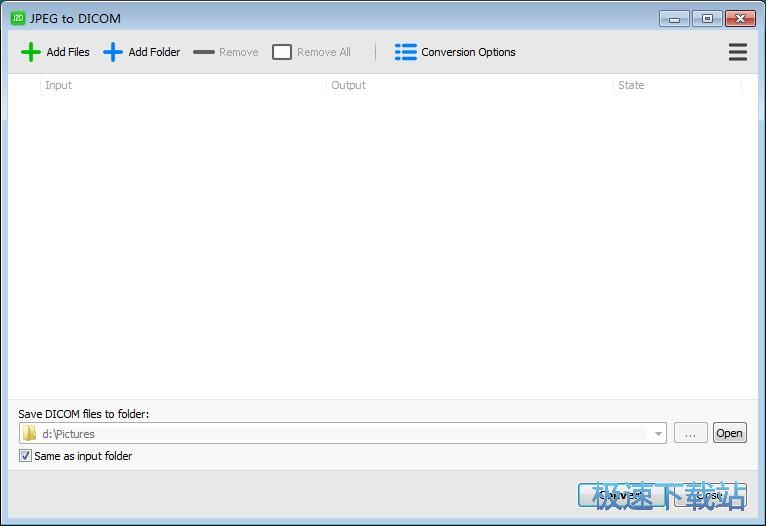Click the Close button at bottom

click(x=711, y=495)
